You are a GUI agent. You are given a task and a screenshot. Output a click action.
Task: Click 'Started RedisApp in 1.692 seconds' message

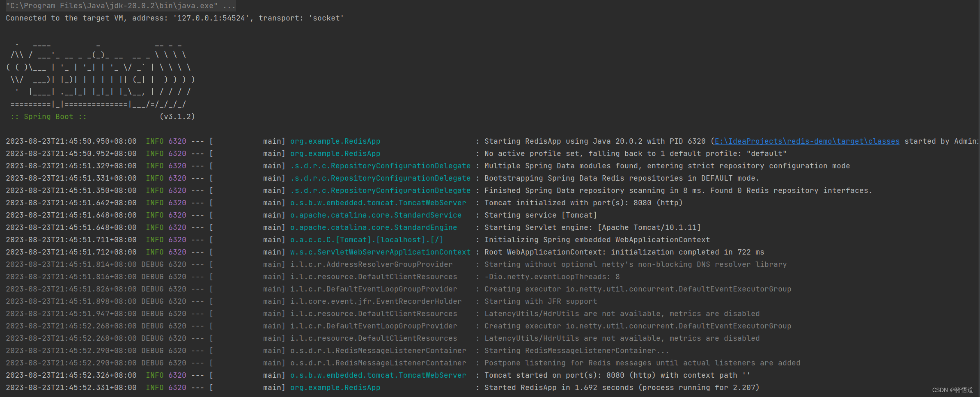tap(622, 388)
